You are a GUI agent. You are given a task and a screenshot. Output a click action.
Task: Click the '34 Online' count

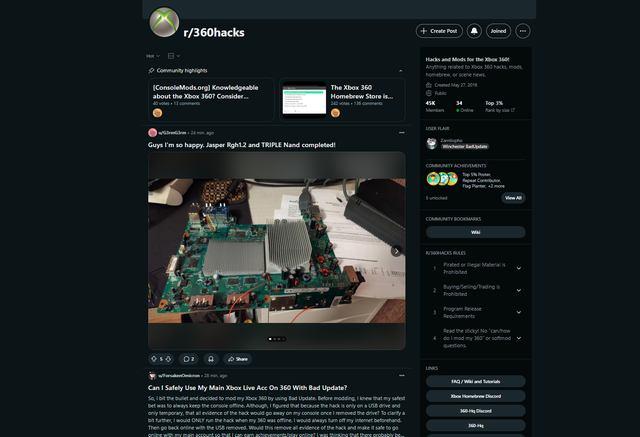[464, 106]
